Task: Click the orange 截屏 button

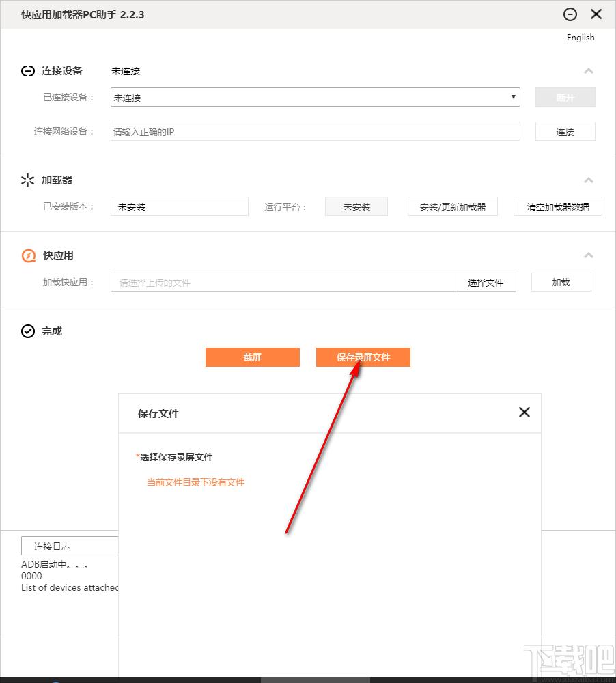Action: click(x=252, y=357)
